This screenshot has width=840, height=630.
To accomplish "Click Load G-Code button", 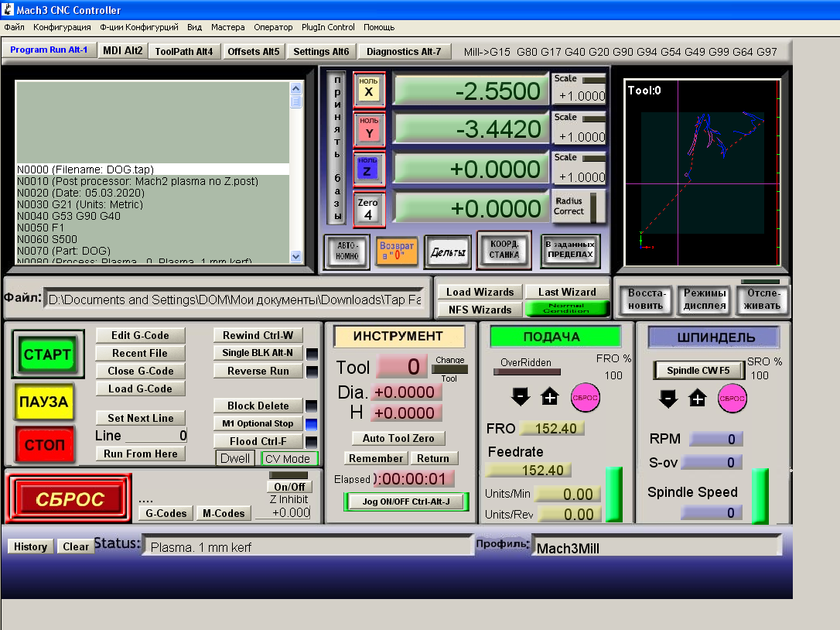I will (140, 389).
